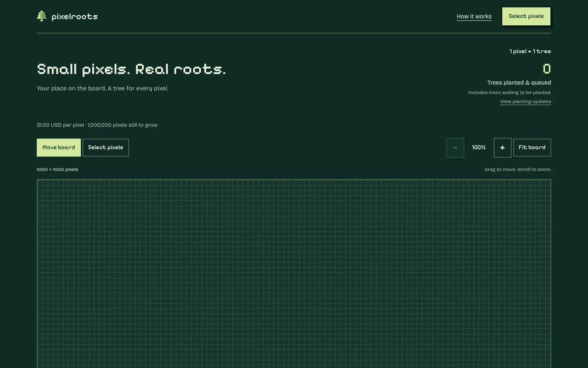
Task: Click the Small pixels. Real roots. heading
Action: (x=131, y=69)
